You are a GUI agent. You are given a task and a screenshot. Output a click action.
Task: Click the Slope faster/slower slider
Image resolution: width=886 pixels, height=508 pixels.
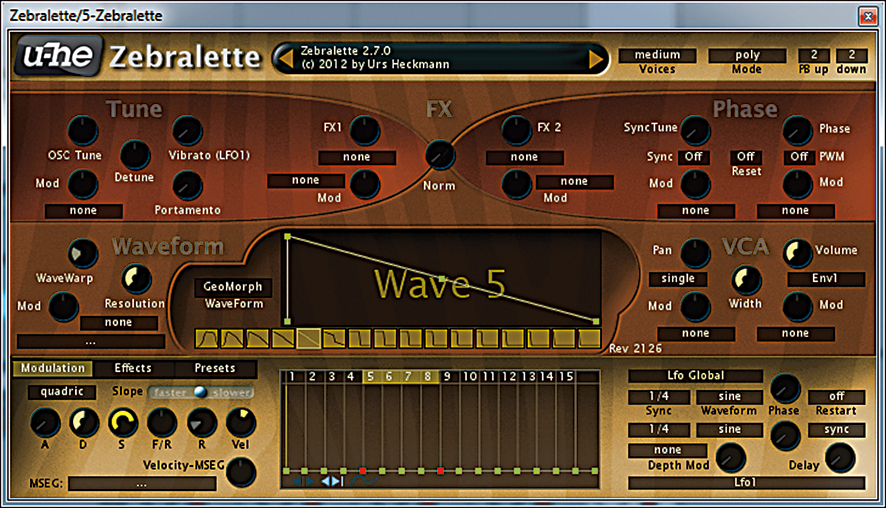(201, 392)
